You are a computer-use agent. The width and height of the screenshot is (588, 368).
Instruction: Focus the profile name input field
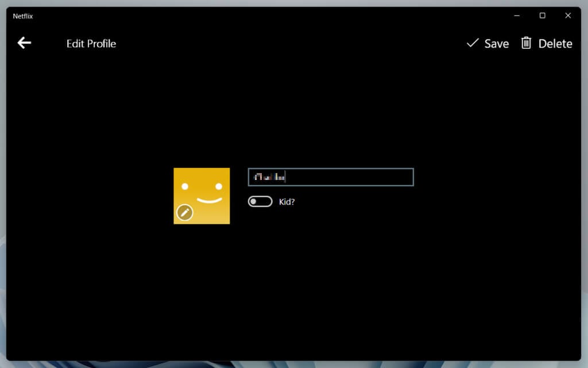click(x=330, y=177)
